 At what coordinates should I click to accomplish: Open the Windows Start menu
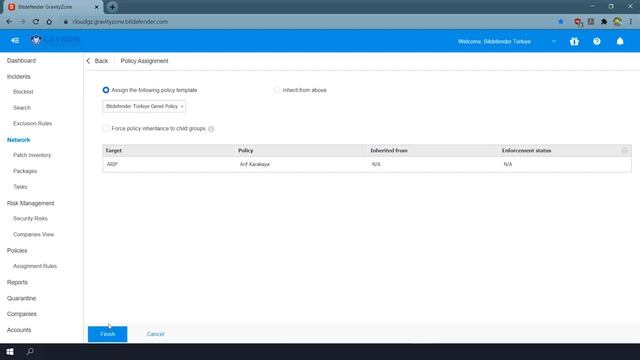(x=10, y=351)
